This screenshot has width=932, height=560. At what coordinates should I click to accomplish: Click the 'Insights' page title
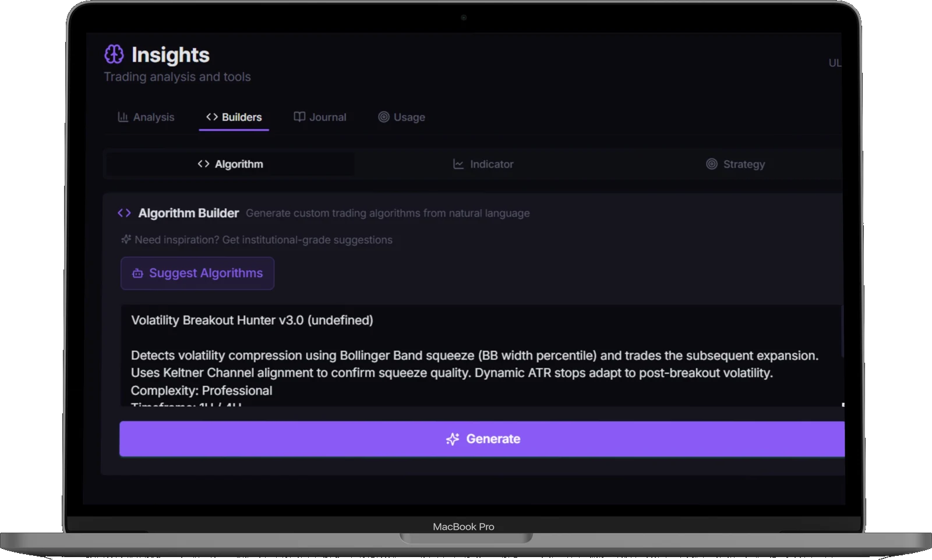tap(170, 55)
